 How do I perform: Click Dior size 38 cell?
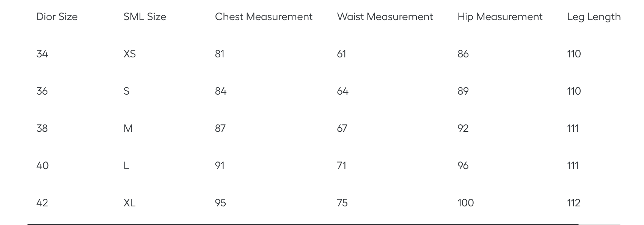42,128
